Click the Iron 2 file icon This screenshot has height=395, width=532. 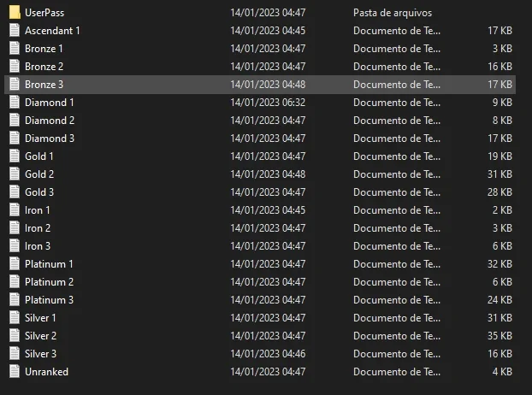pos(15,227)
